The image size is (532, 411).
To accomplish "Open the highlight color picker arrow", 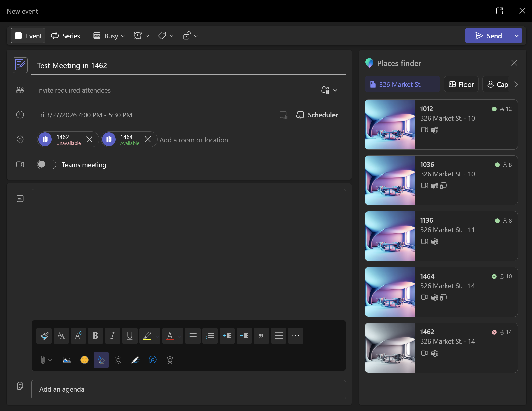I will tap(157, 336).
